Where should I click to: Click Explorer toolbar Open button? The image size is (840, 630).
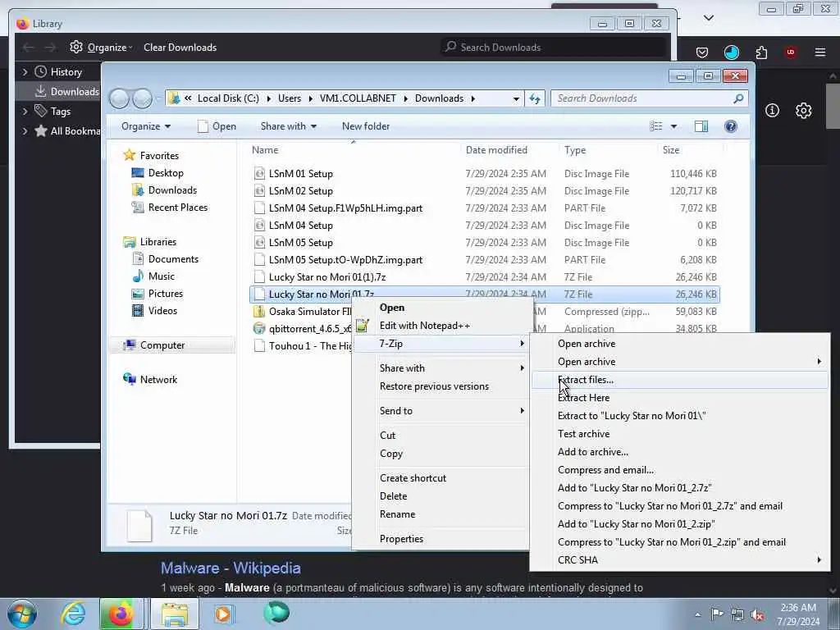pyautogui.click(x=217, y=126)
